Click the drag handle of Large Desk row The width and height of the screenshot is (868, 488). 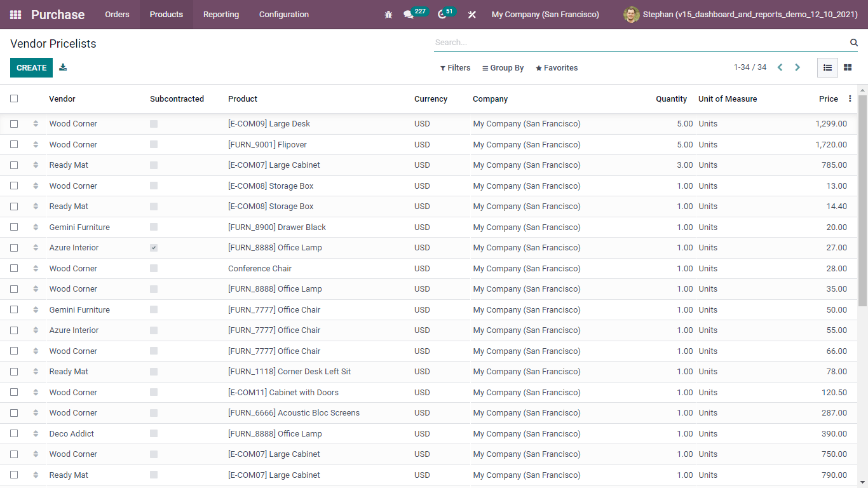[x=36, y=124]
